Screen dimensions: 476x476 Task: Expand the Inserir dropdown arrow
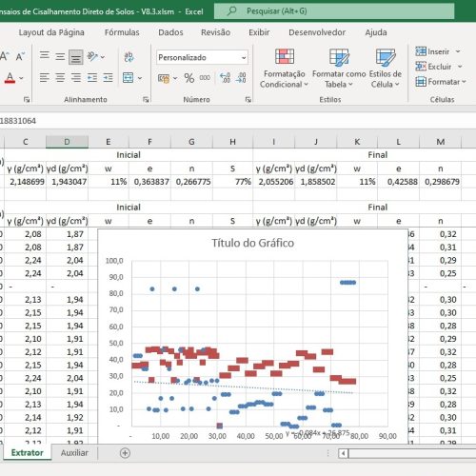[x=458, y=51]
